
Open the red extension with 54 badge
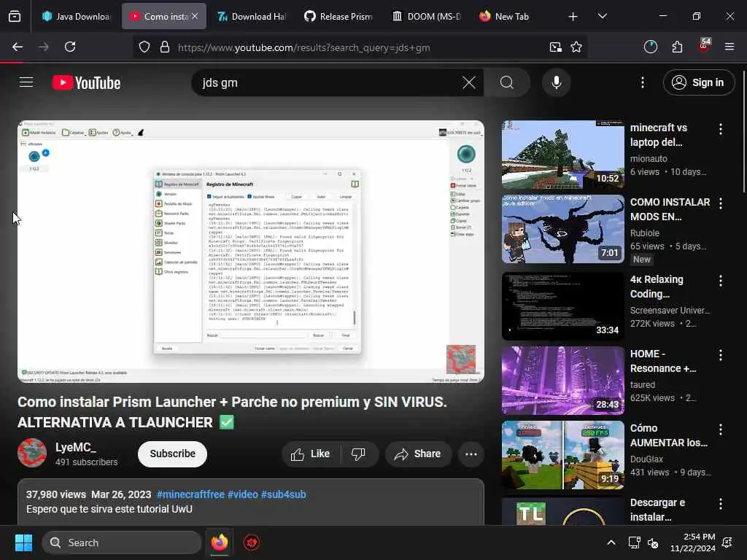[704, 47]
